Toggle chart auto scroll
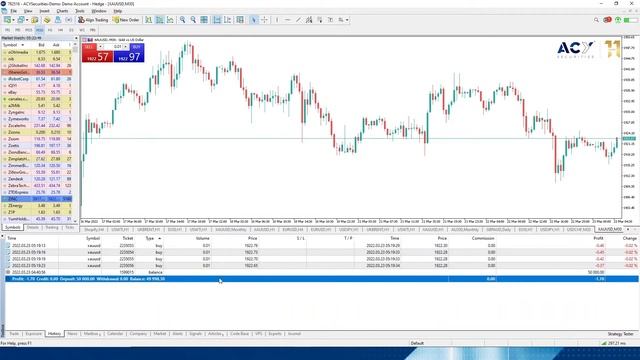Image resolution: width=640 pixels, height=360 pixels. (217, 20)
